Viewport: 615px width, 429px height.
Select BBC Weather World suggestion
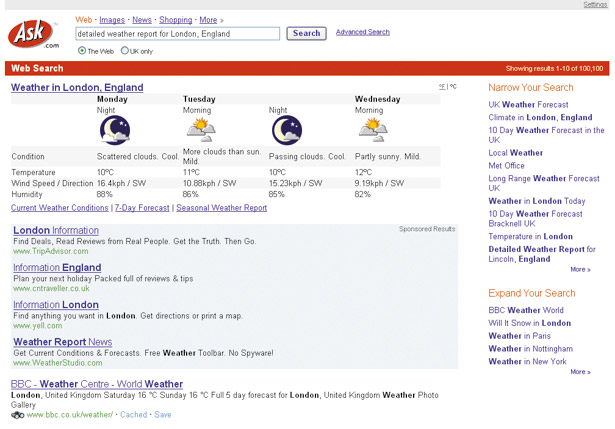(526, 310)
